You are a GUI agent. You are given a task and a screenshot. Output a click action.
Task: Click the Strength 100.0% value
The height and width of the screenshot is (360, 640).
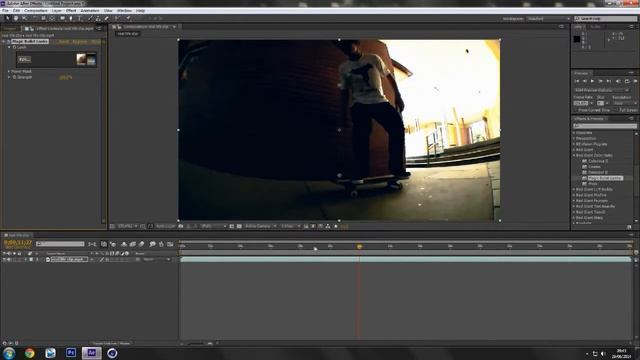(66, 77)
